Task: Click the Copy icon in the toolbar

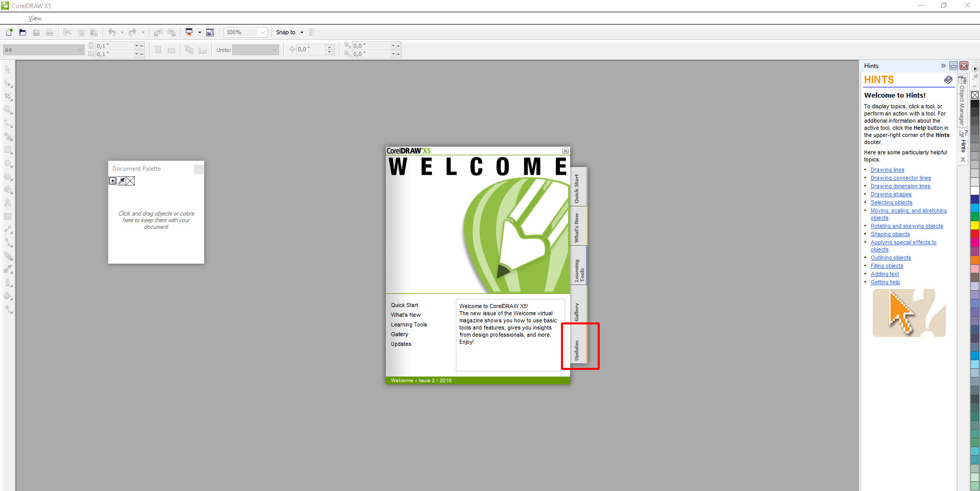Action: 81,32
